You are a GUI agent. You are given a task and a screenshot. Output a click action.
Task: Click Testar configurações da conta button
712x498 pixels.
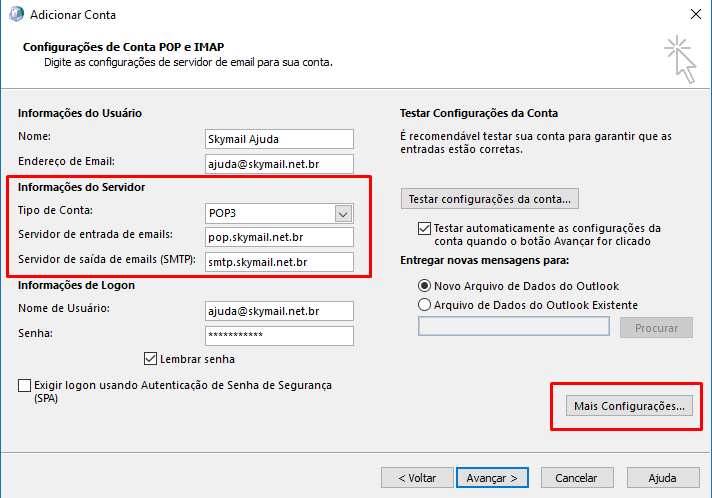pos(490,199)
